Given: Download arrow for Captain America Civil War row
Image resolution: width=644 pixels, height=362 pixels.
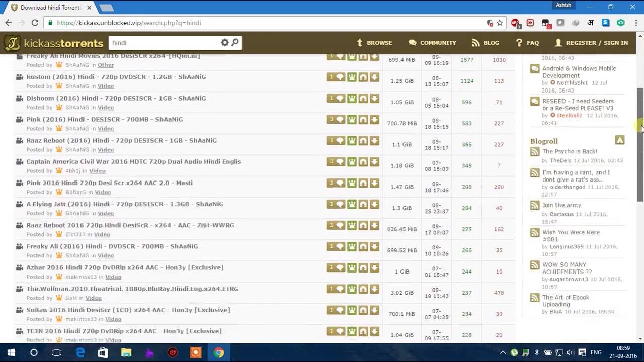Looking at the screenshot, I should coord(374,162).
